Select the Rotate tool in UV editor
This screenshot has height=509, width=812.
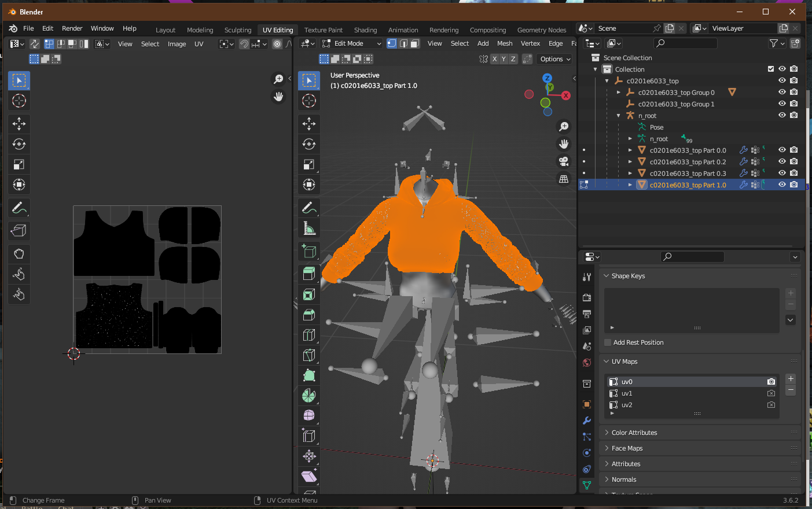pos(19,144)
